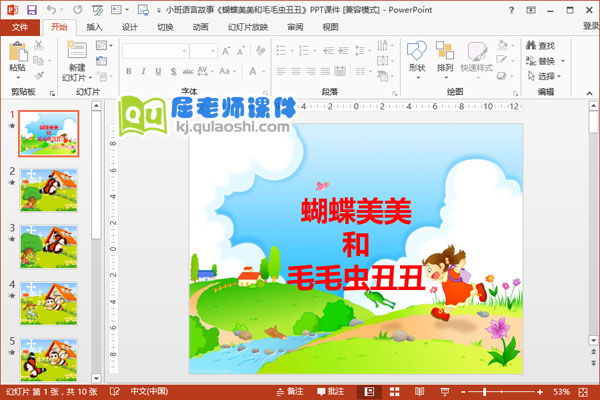Select slide 2 thumbnail

point(49,190)
